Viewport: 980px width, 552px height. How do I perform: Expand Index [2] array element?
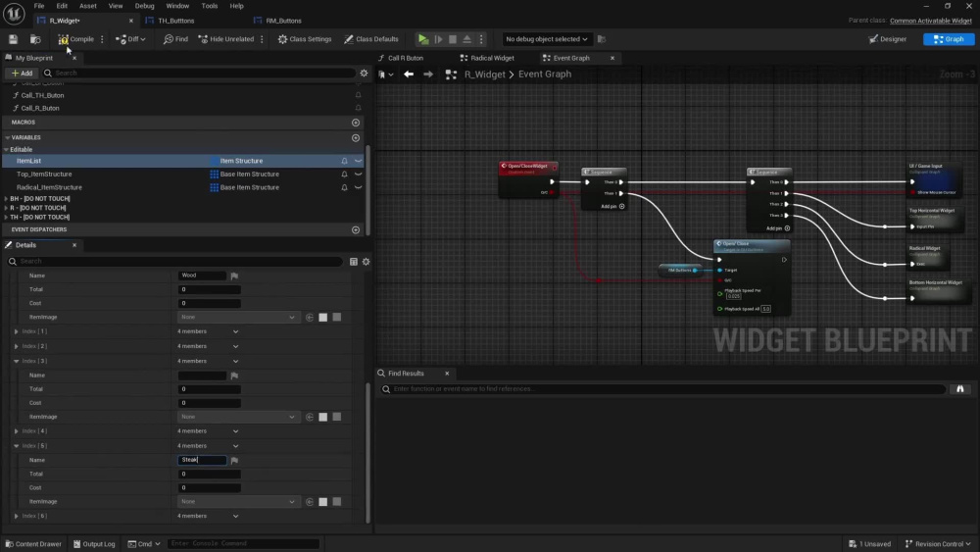click(x=17, y=346)
